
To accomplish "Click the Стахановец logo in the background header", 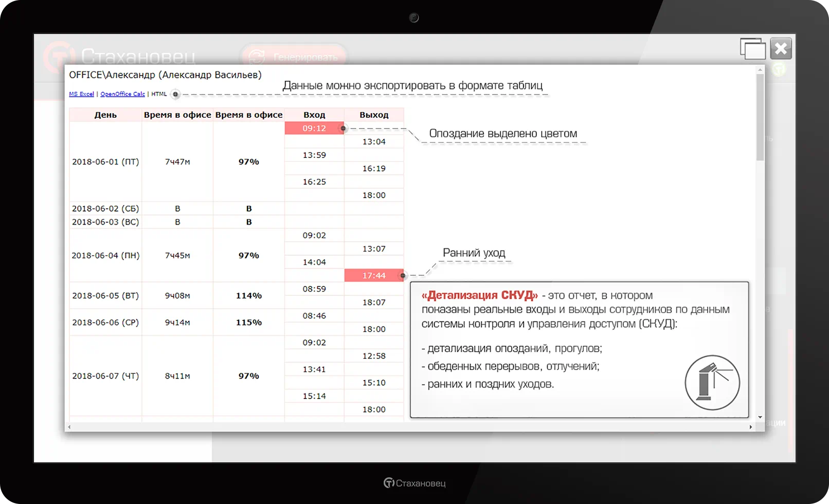I will click(x=119, y=56).
